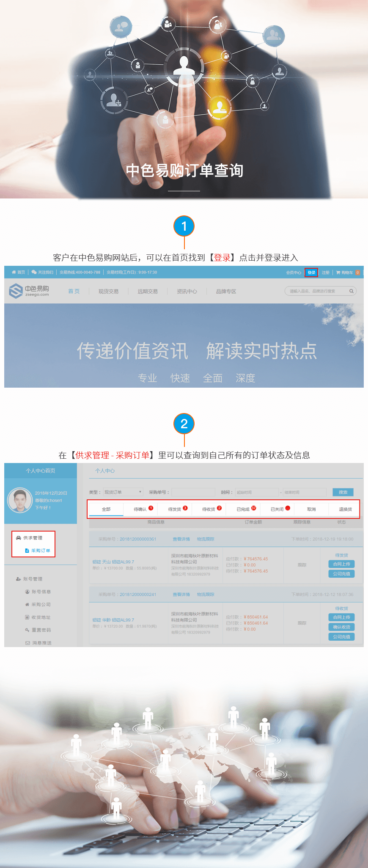Click the person icon beside 账号信息
This screenshot has width=368, height=868.
(27, 592)
